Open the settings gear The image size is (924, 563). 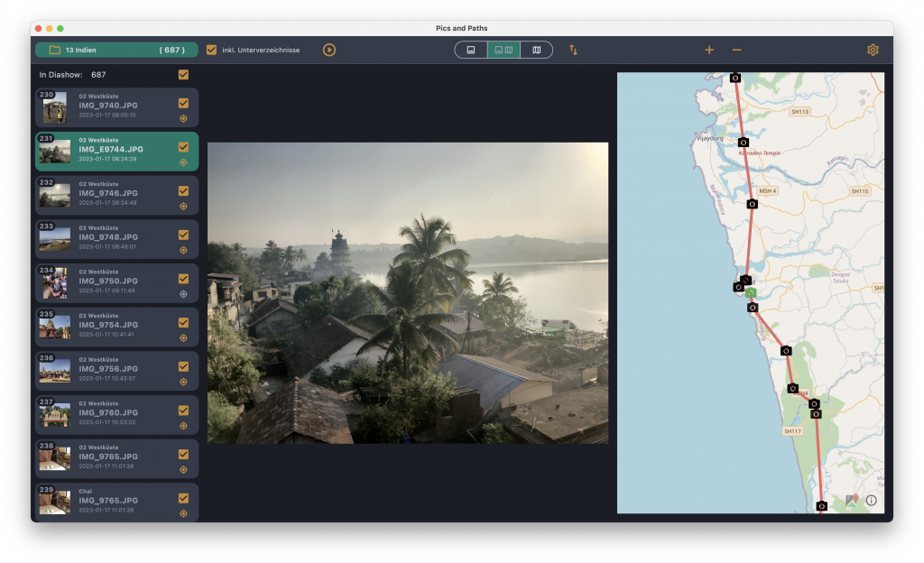tap(873, 50)
